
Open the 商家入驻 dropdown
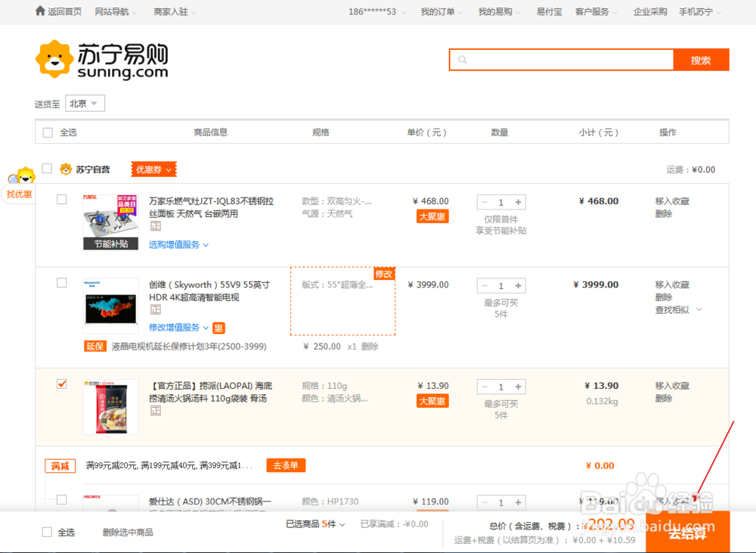coord(175,11)
